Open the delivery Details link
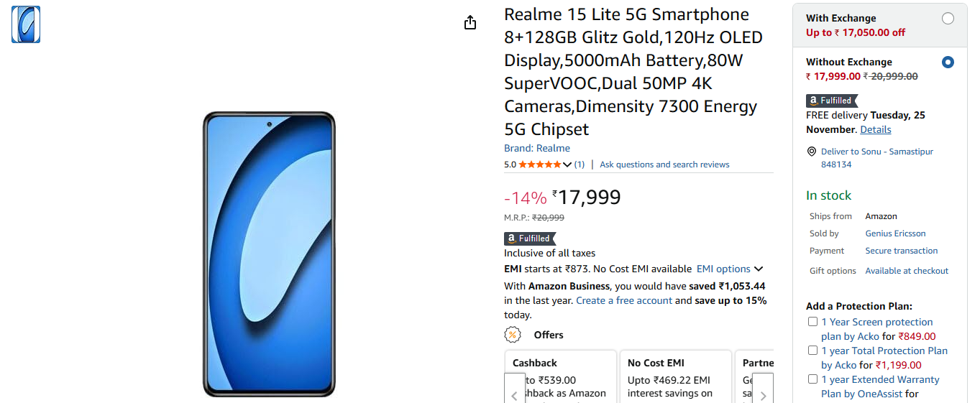Image resolution: width=980 pixels, height=403 pixels. [x=875, y=129]
